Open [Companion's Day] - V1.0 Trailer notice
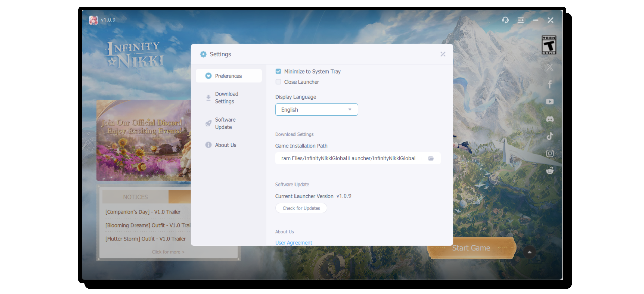644x294 pixels. click(x=143, y=212)
